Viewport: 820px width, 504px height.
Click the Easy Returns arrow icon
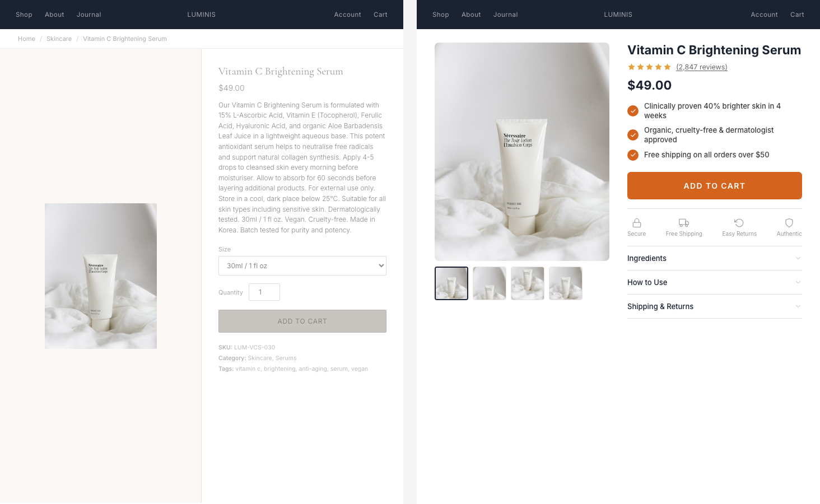[739, 222]
